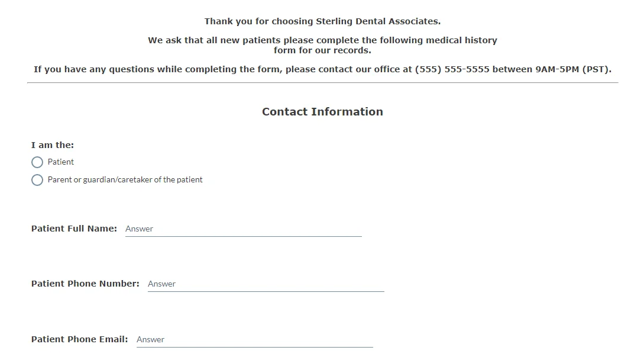
Task: Choose Parent or guardian/caretaker of the patient
Action: coord(37,180)
